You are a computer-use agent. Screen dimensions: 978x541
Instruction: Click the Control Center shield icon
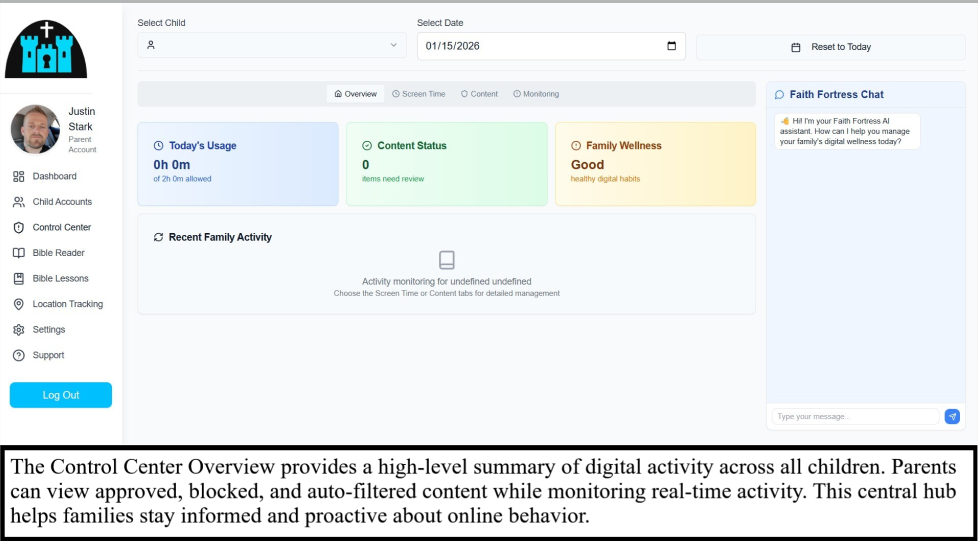tap(19, 227)
